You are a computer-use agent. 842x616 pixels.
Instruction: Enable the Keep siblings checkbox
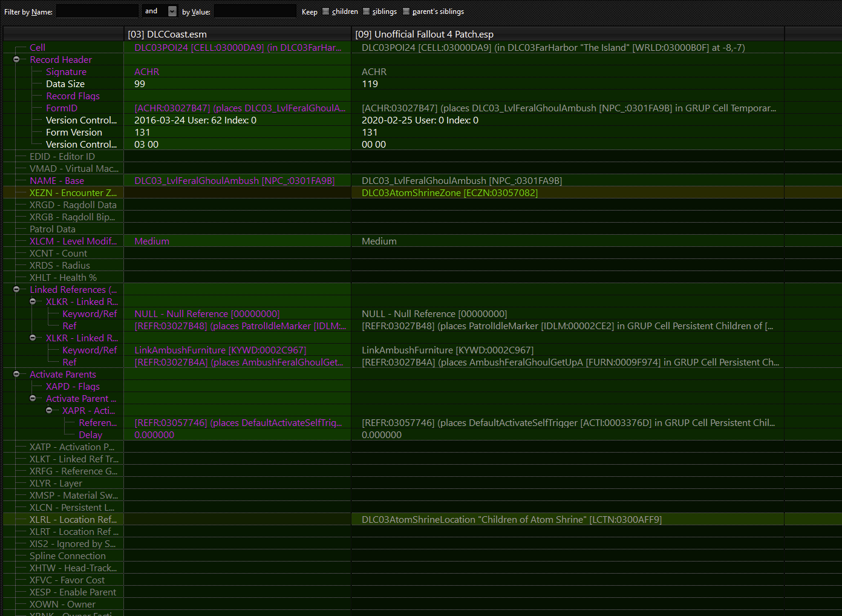[x=366, y=11]
